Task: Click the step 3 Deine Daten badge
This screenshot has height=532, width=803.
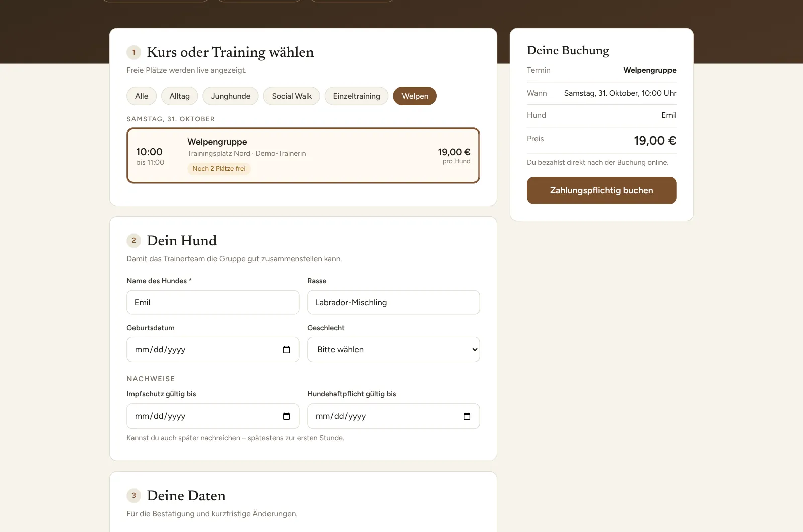Action: pyautogui.click(x=133, y=495)
